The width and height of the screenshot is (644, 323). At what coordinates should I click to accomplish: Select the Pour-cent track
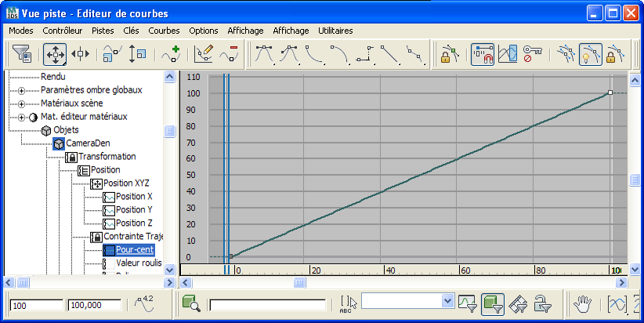135,250
